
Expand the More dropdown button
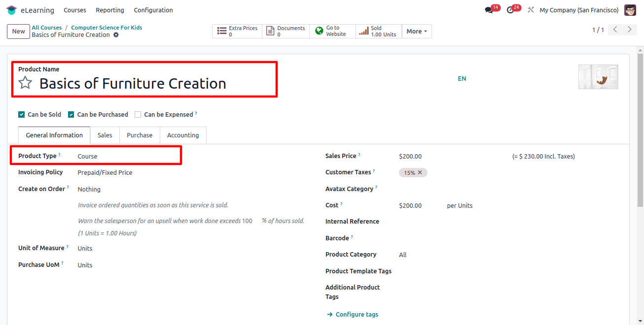(417, 31)
